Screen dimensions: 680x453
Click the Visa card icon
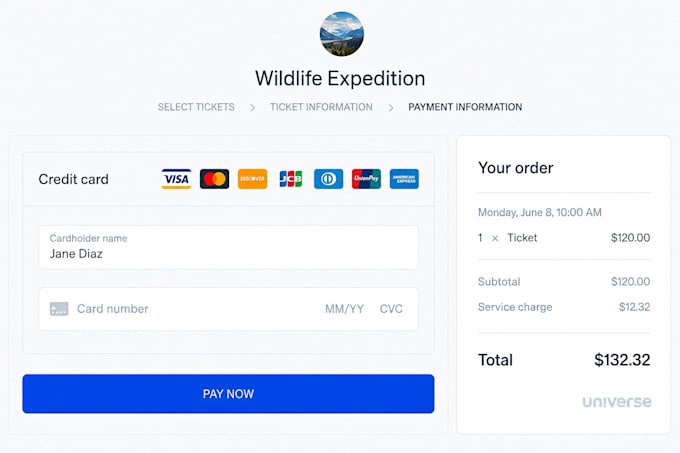176,179
